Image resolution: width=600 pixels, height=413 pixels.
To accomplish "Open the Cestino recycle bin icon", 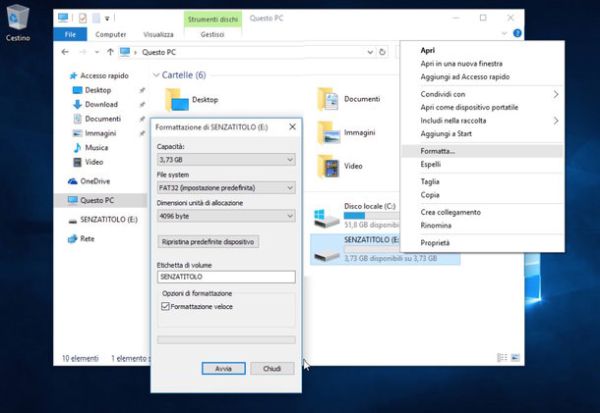I will (x=17, y=20).
